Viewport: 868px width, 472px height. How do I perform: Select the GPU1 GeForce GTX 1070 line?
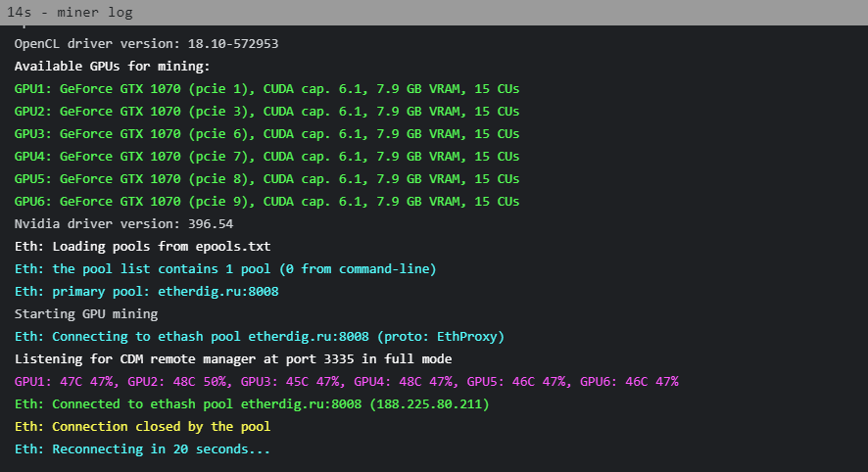click(266, 89)
